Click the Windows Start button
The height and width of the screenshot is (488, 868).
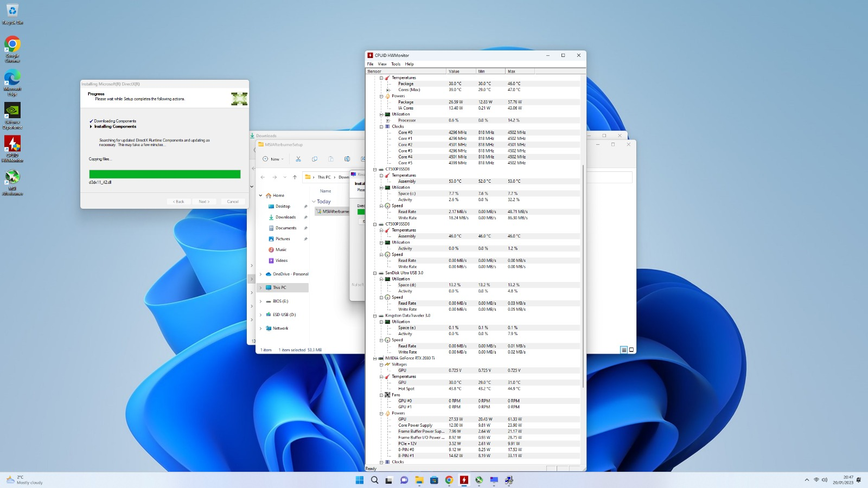(360, 480)
